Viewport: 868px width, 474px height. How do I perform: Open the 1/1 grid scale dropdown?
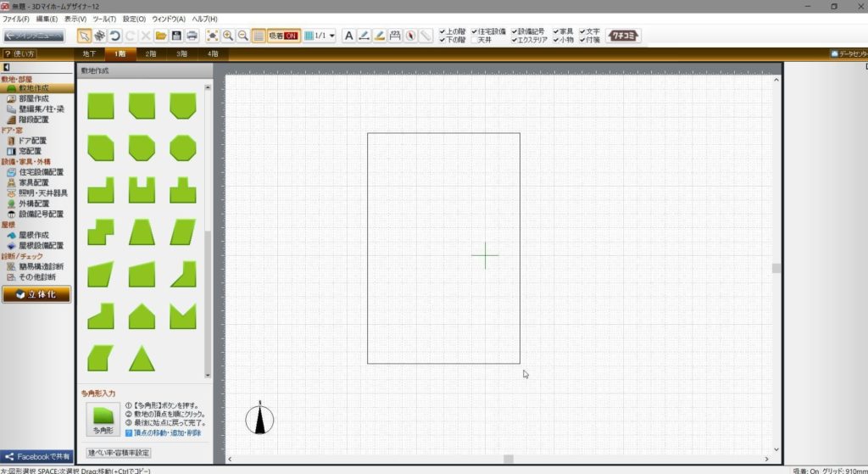tap(320, 36)
